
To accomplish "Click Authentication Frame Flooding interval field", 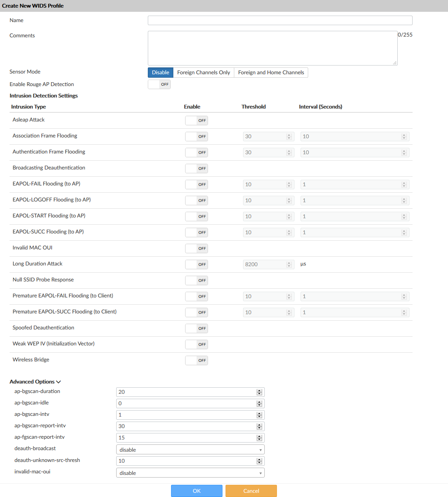I will click(x=355, y=152).
